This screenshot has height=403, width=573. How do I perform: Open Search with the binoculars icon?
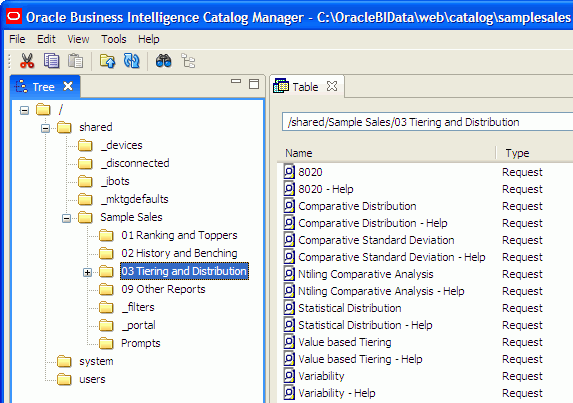(x=163, y=61)
